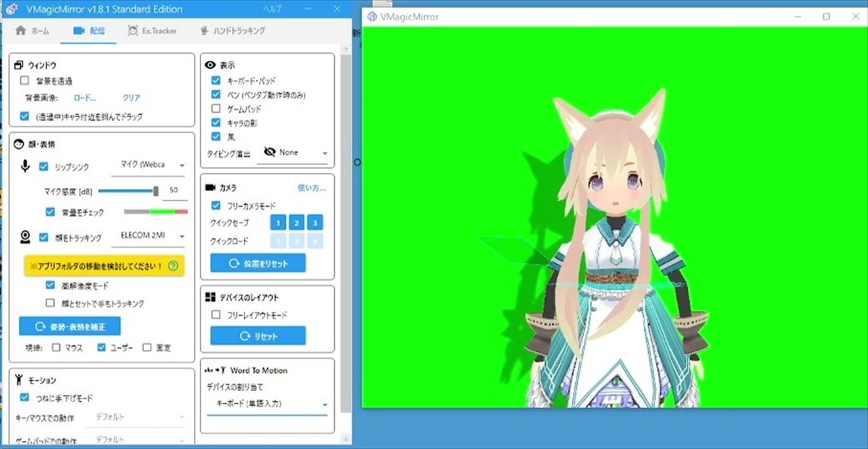Click the マイク感度 value field showing 50

174,190
